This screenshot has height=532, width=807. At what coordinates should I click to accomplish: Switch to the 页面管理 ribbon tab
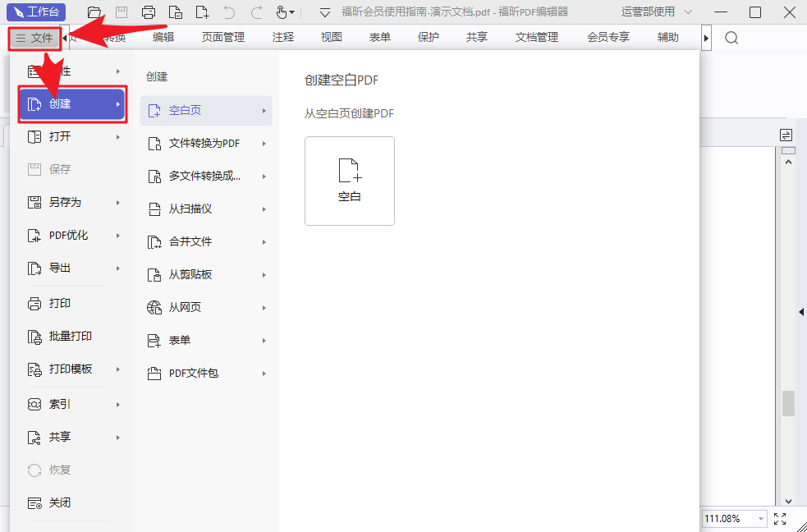tap(222, 37)
